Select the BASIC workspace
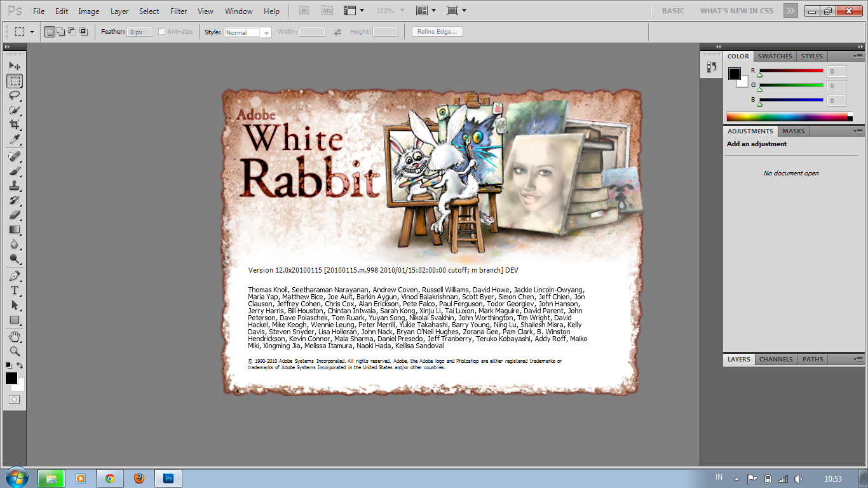 click(673, 11)
